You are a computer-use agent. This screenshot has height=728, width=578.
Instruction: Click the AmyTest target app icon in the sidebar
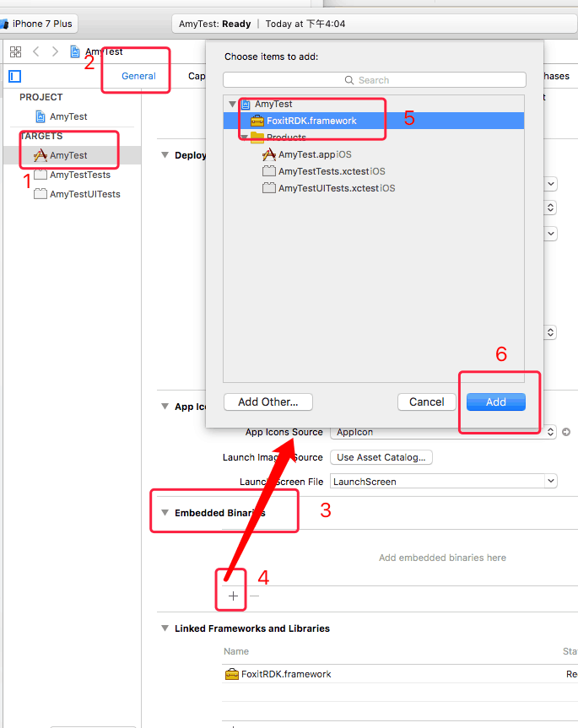click(x=41, y=155)
